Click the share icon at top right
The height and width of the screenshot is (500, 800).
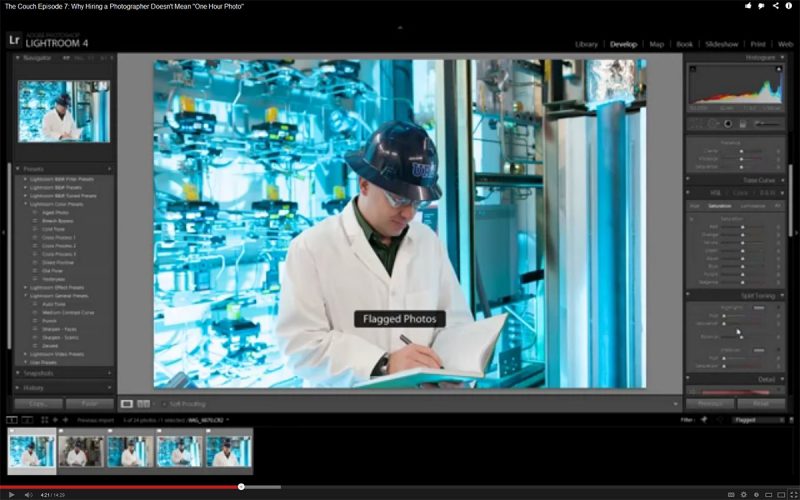(776, 6)
